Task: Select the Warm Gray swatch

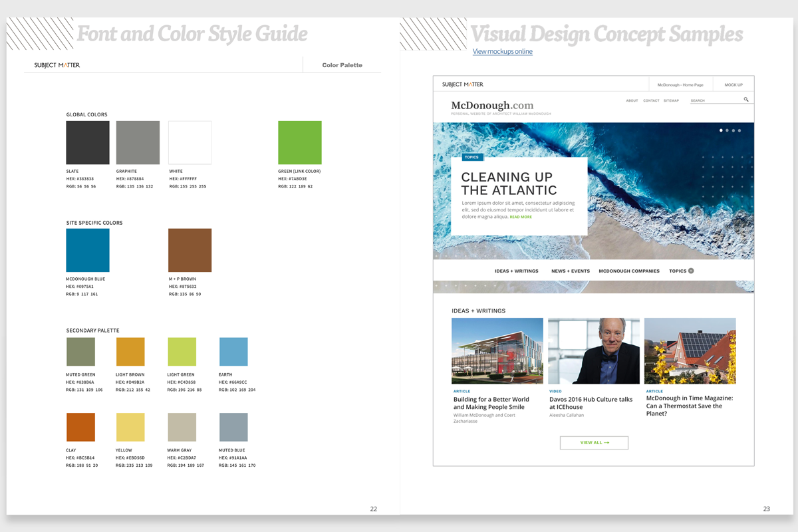Action: click(182, 427)
